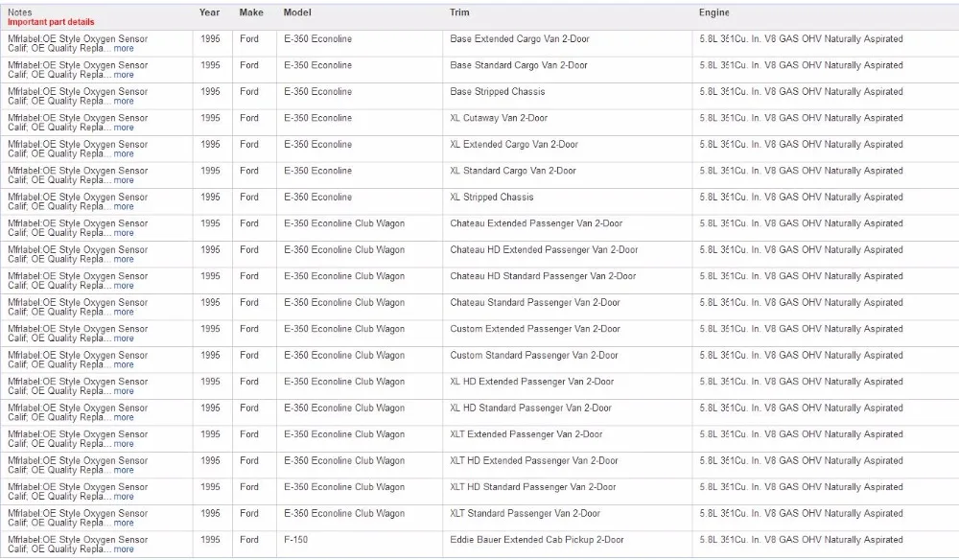Viewport: 959px width, 560px height.
Task: Open 'more' link in XLT Standard Passenger Van row
Action: tap(124, 523)
